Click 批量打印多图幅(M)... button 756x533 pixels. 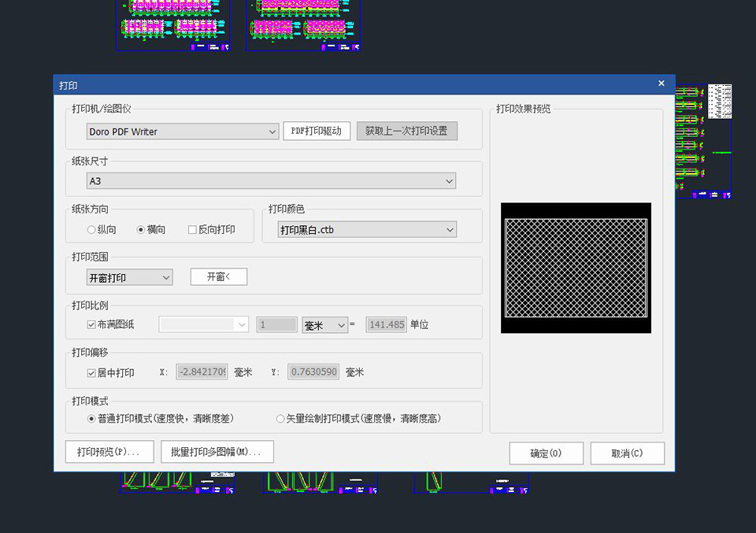click(217, 452)
